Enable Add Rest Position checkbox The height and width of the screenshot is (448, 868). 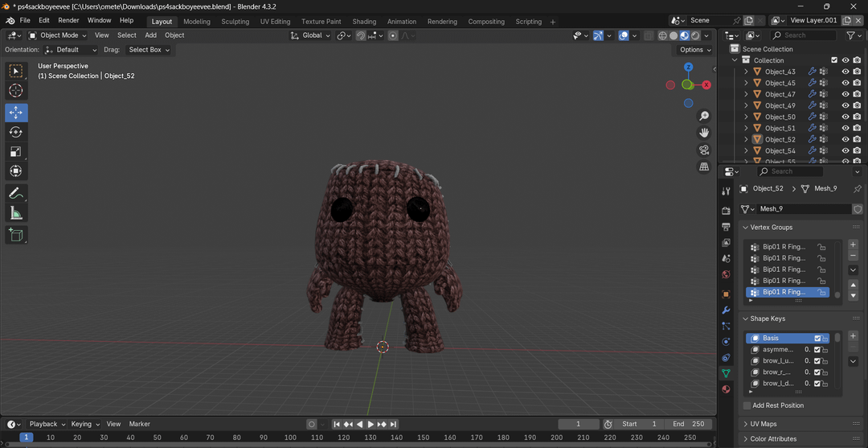coord(747,405)
